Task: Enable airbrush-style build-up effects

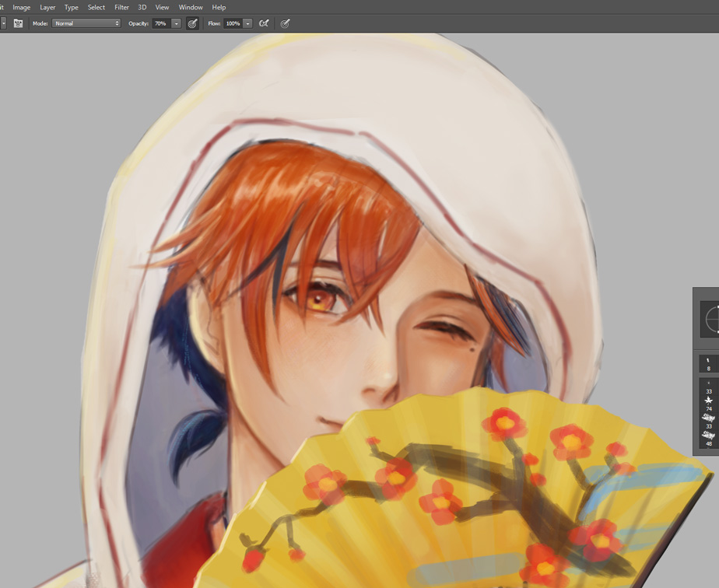Action: [x=264, y=23]
